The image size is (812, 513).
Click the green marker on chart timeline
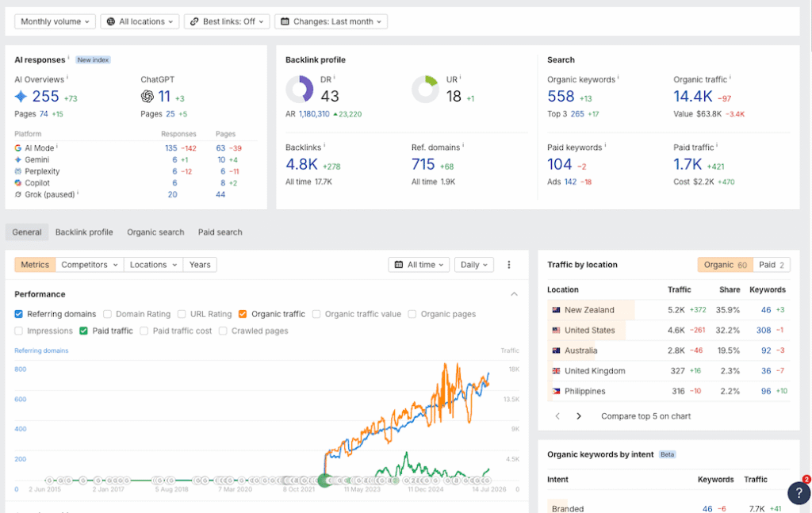tap(324, 480)
